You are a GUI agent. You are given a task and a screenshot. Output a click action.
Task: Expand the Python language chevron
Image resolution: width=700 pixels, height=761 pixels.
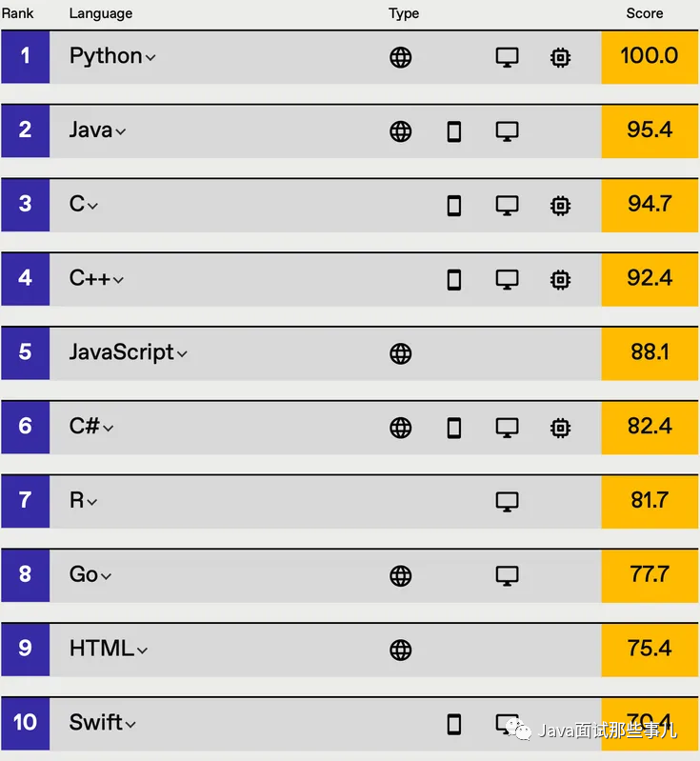tap(150, 58)
